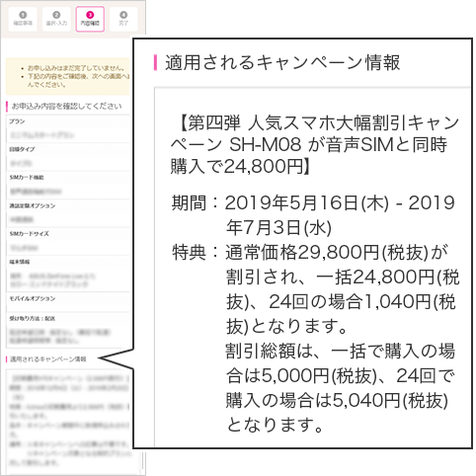Click the yellow notice box about incomplete application

[x=68, y=76]
